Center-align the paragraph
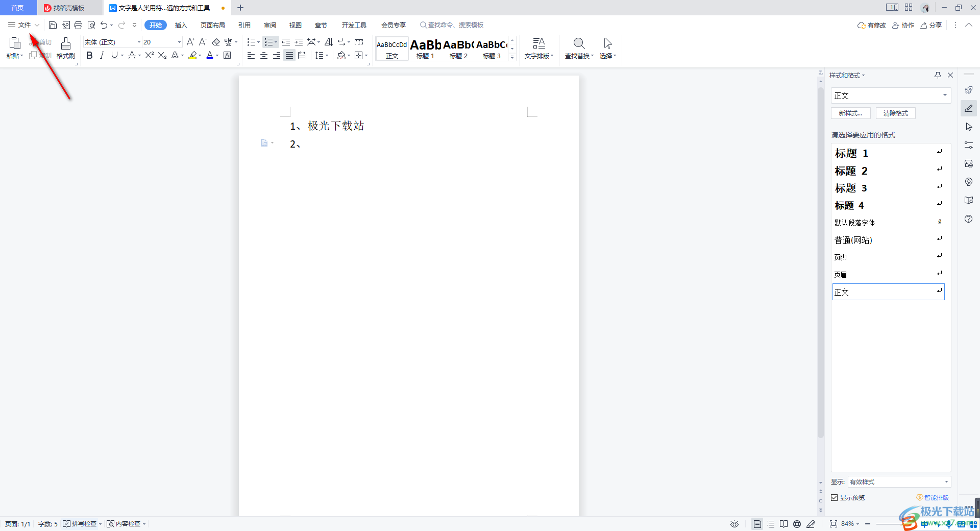 click(x=263, y=55)
